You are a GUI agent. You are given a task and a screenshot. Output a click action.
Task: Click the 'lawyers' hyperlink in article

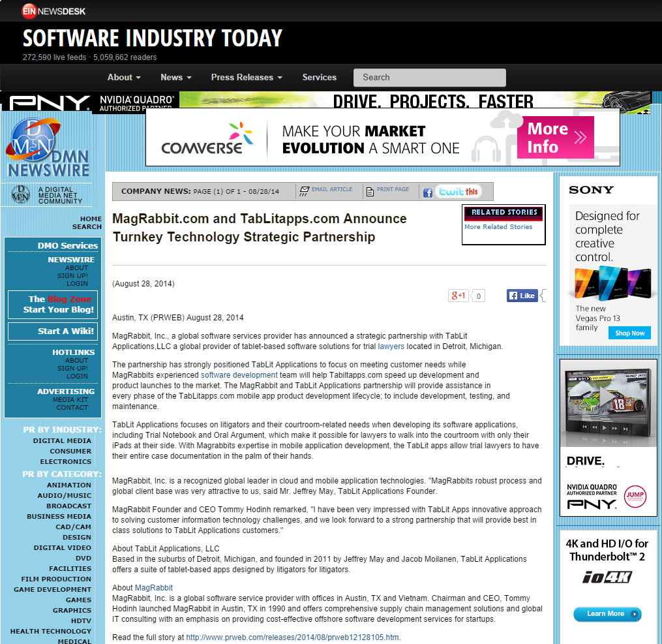click(x=391, y=346)
